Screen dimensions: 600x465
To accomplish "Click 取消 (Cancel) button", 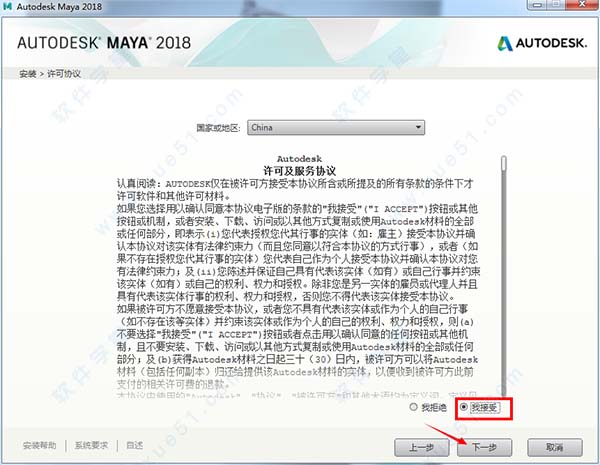I will [x=555, y=447].
